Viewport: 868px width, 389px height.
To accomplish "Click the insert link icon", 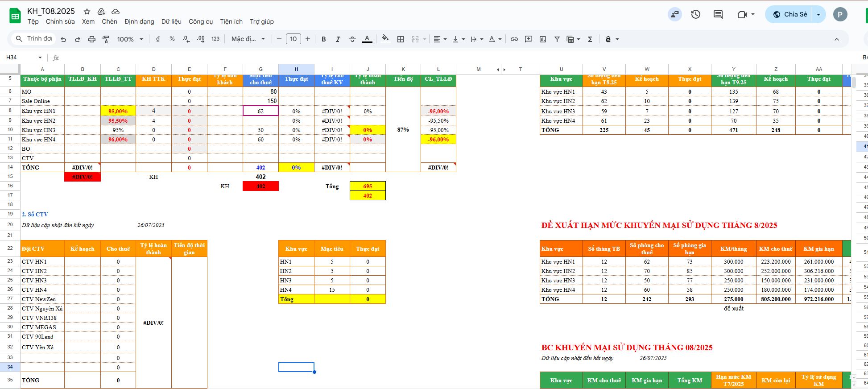I will click(x=514, y=39).
